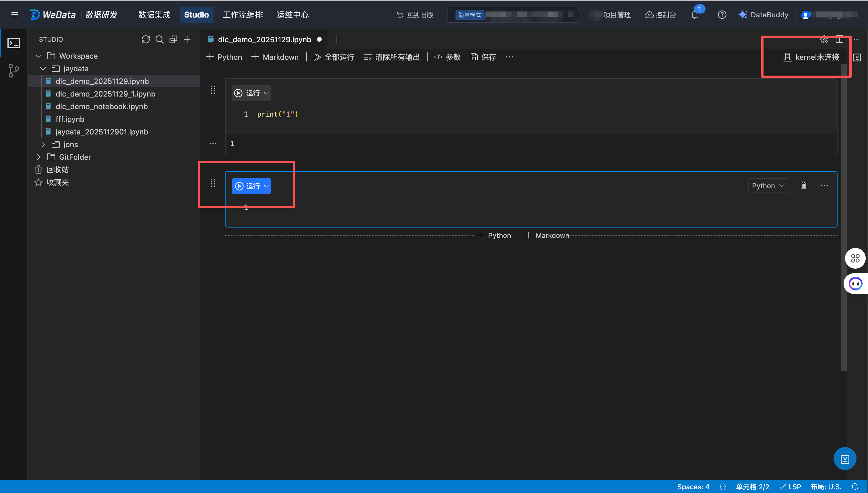This screenshot has width=868, height=493.
Task: Open search in the STUDIO explorer
Action: [159, 39]
